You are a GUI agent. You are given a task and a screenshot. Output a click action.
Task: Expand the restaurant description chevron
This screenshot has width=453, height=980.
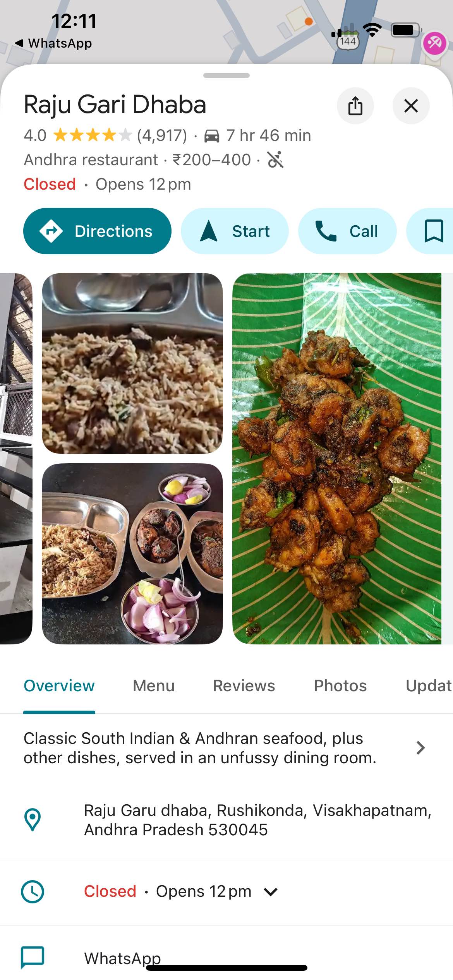tap(420, 748)
